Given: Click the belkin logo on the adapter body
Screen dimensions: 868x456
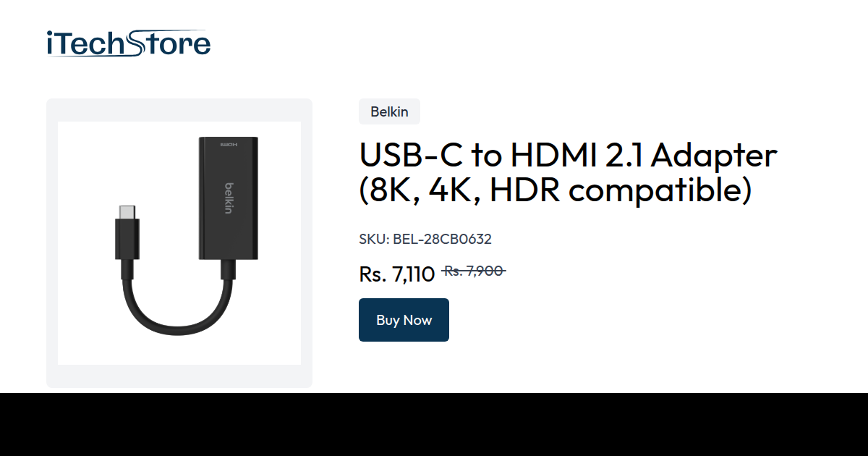Looking at the screenshot, I should click(x=229, y=198).
